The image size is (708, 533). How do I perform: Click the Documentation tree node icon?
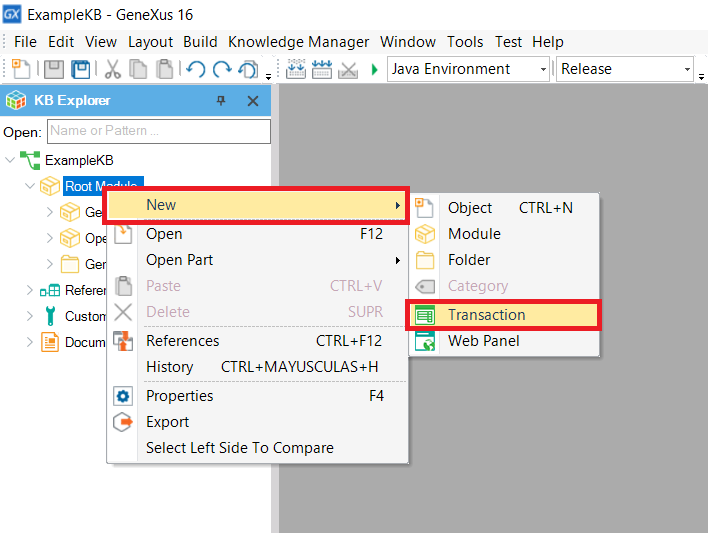(x=50, y=341)
